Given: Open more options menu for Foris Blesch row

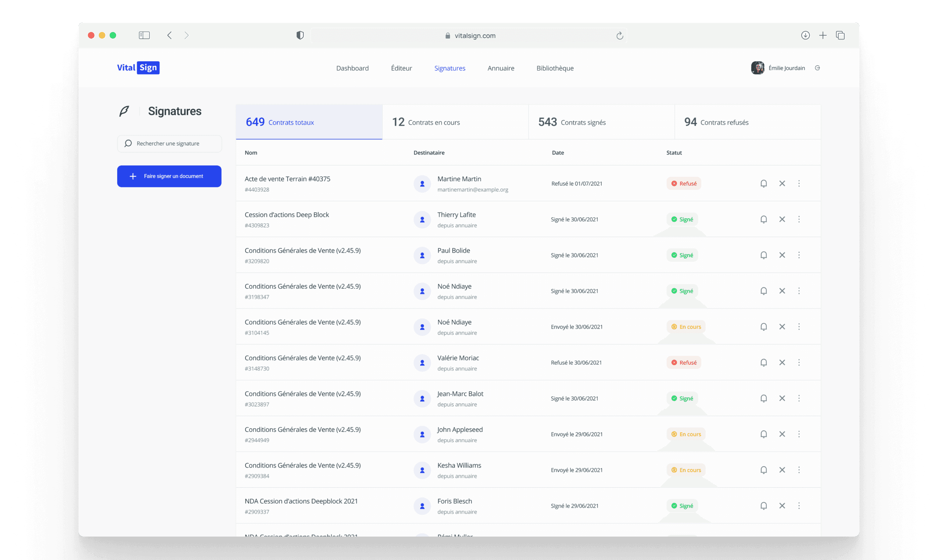Looking at the screenshot, I should tap(799, 506).
